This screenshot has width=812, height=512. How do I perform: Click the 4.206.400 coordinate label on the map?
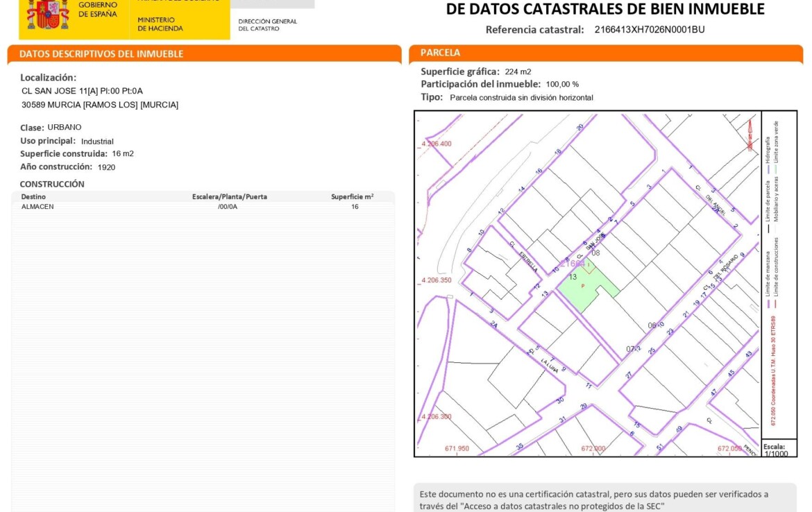[x=437, y=144]
